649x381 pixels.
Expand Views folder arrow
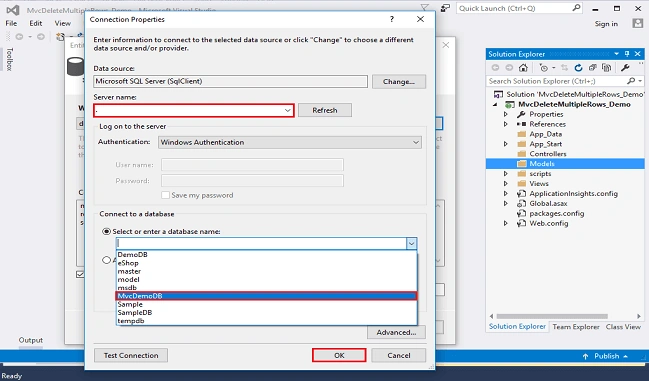click(x=505, y=184)
